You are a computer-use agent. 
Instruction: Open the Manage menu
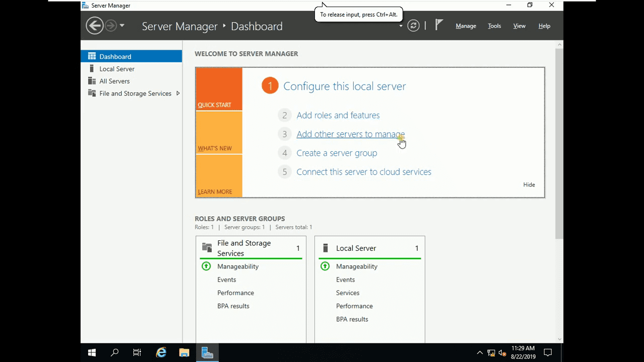click(466, 26)
